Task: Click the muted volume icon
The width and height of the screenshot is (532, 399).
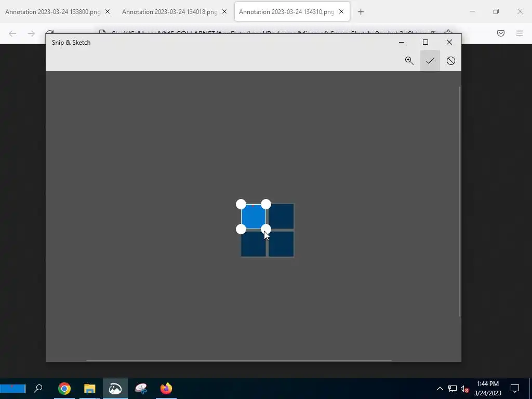Action: 464,389
